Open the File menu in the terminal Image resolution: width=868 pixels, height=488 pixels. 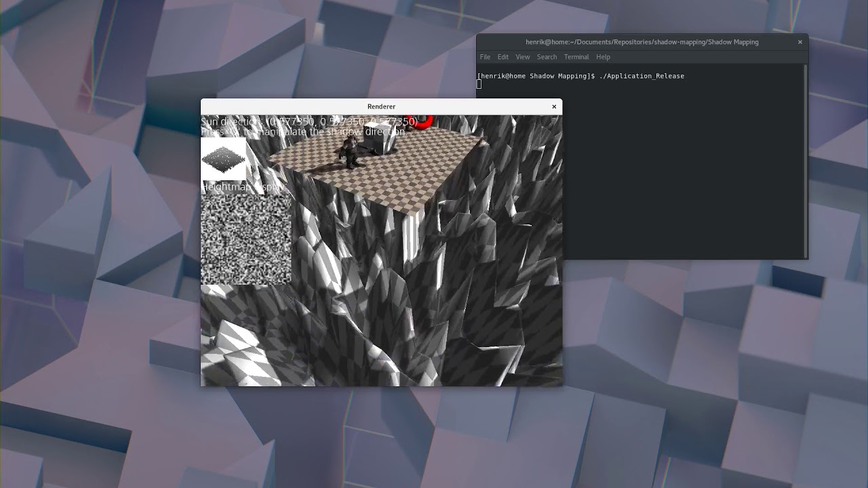(485, 57)
